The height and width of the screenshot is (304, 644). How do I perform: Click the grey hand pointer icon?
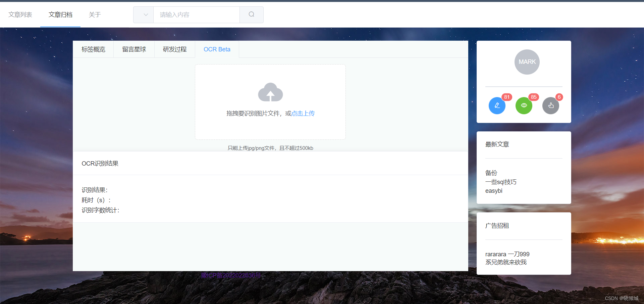(551, 105)
